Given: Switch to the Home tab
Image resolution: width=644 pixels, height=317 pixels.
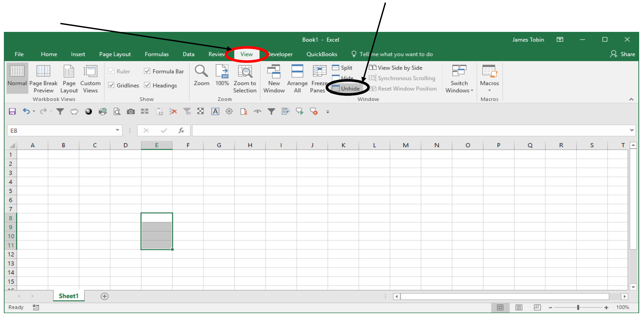Looking at the screenshot, I should 49,54.
